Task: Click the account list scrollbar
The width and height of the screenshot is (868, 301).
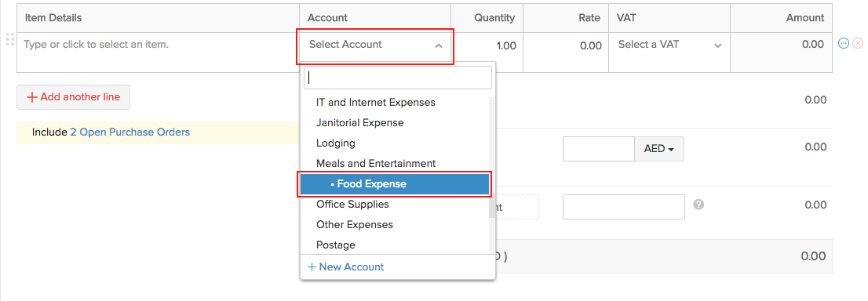Action: [x=491, y=158]
